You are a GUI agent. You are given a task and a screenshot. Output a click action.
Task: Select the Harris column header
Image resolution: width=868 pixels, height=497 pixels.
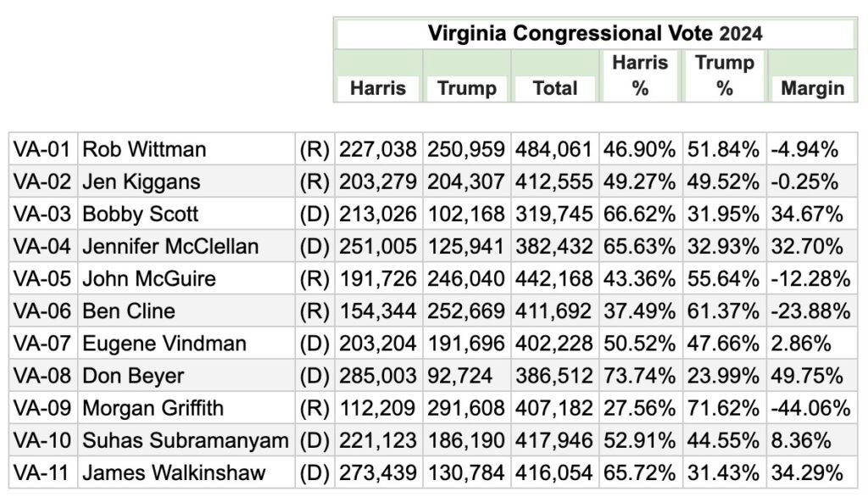(x=378, y=88)
